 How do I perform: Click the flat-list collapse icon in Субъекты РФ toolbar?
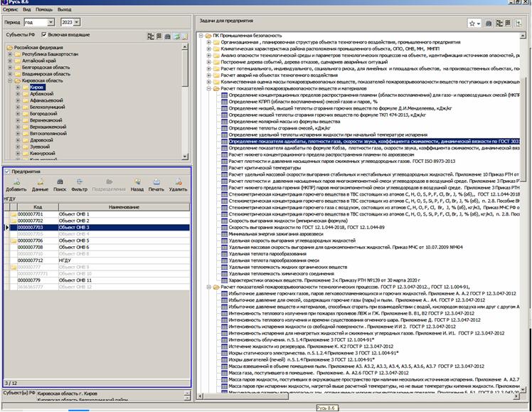coord(159,36)
